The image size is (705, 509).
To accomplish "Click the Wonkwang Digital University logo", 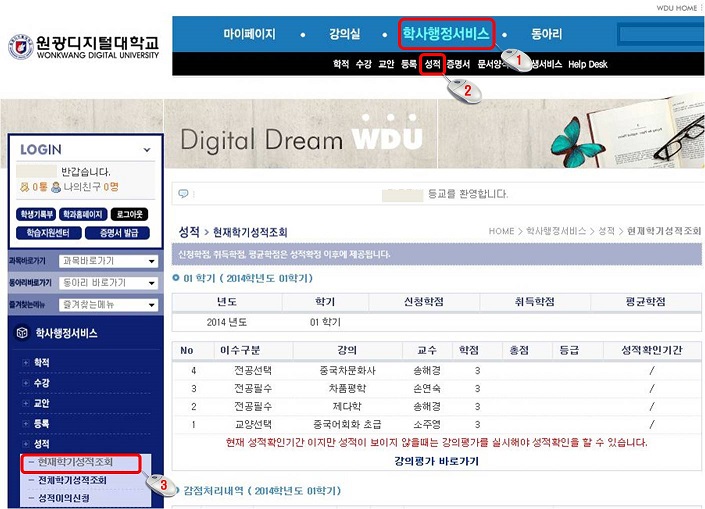I will 83,46.
